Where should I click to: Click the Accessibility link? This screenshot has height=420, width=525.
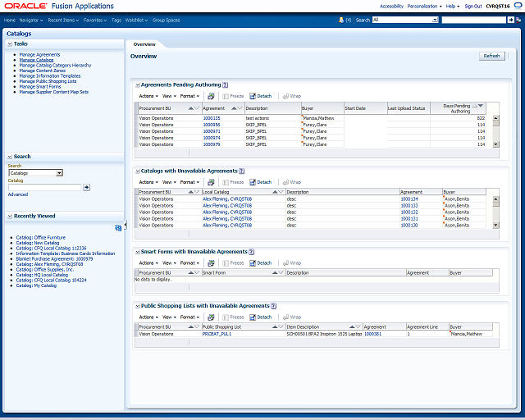(391, 7)
